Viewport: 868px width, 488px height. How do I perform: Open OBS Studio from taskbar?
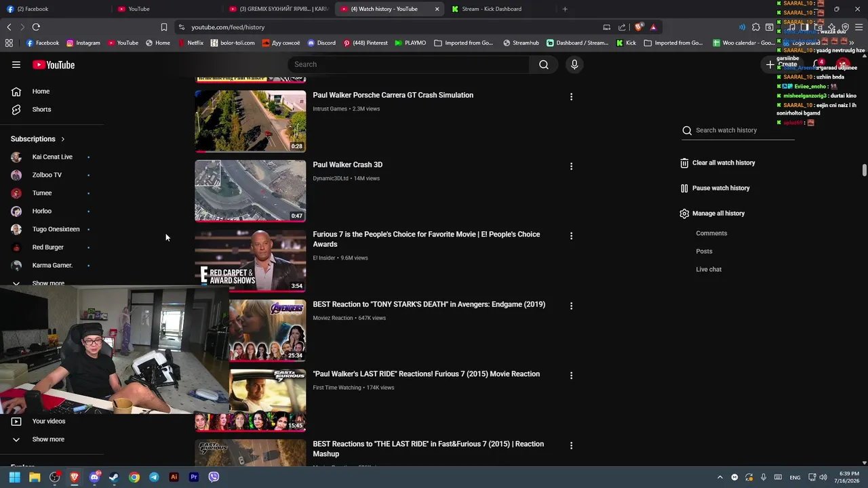55,477
